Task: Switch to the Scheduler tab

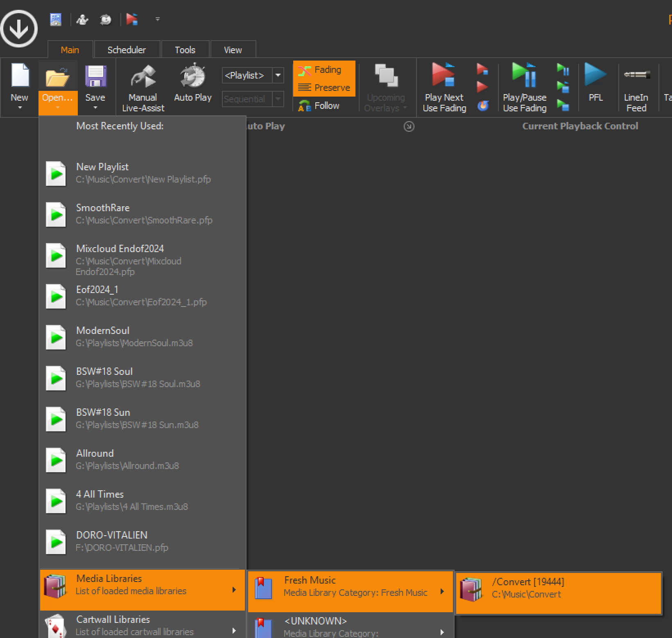Action: click(126, 50)
